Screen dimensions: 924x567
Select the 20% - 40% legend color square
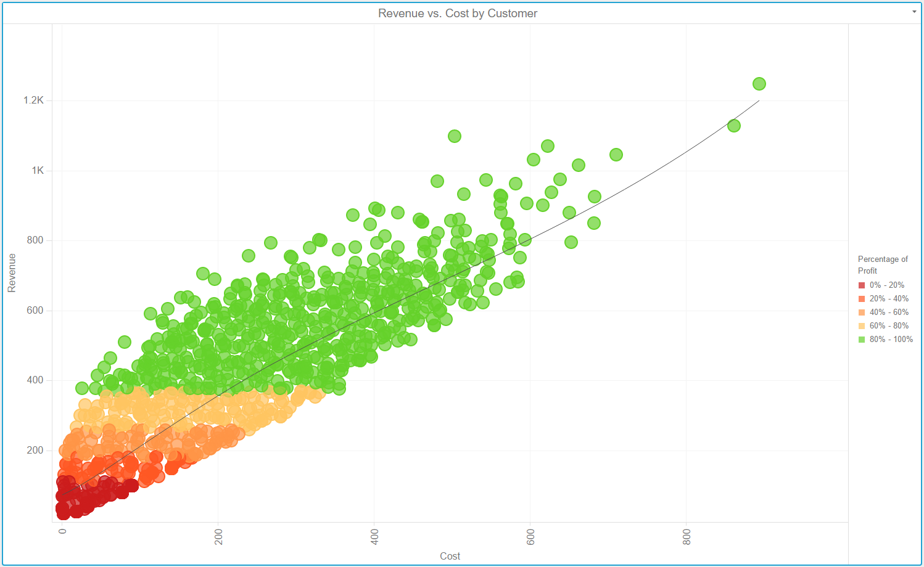(862, 299)
